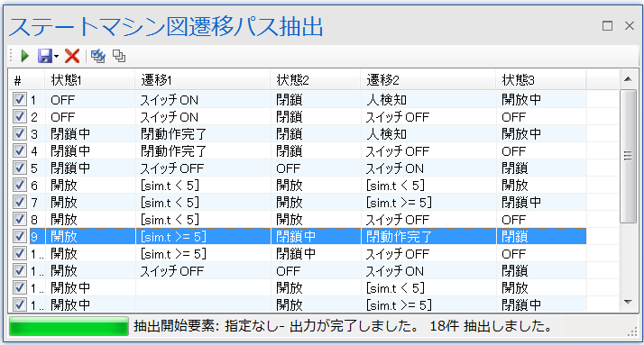Sort by the # column header
This screenshot has width=644, height=345.
pos(26,80)
